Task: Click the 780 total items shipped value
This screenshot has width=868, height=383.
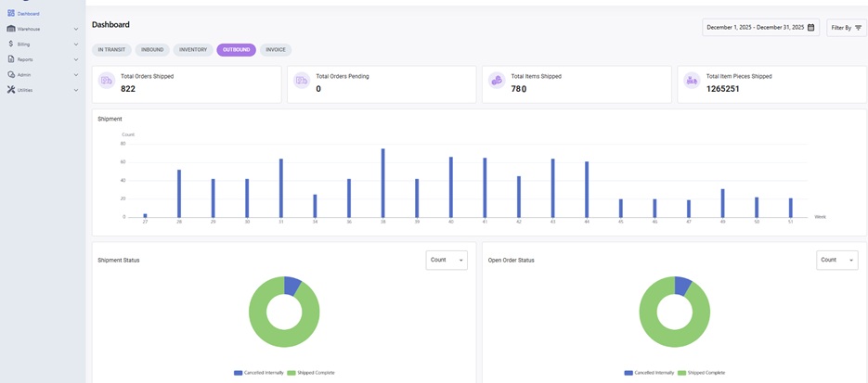Action: (519, 88)
